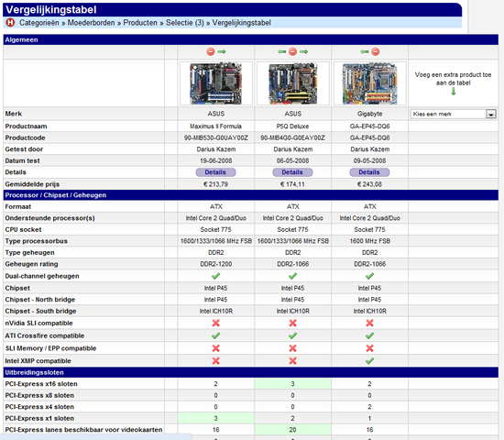504x440 pixels.
Task: Open Details for P5Q Deluxe
Action: coord(292,172)
